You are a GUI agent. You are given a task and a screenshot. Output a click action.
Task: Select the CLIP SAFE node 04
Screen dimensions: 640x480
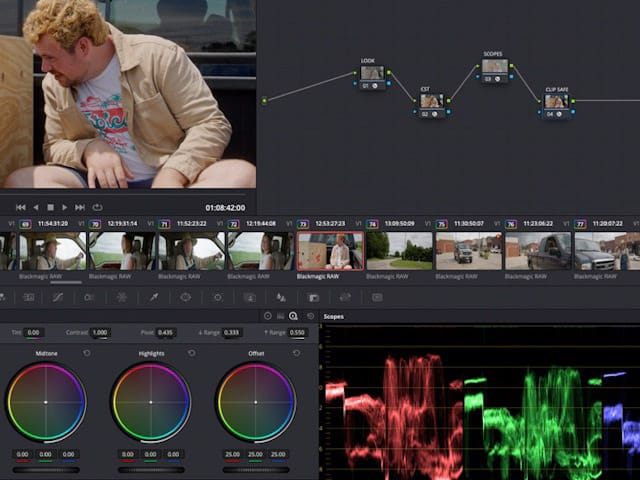[x=556, y=106]
